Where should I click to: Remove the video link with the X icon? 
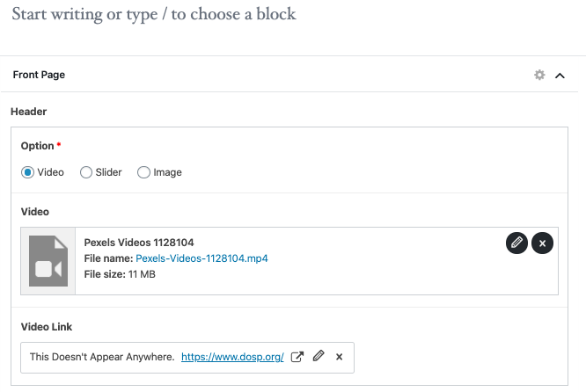339,357
